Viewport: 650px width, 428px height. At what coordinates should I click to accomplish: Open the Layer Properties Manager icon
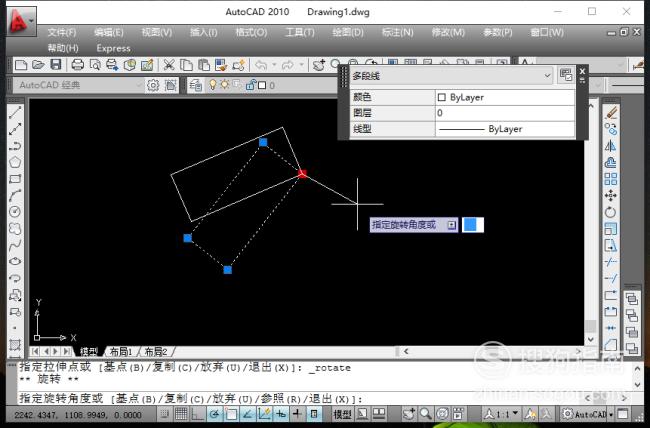[196, 85]
